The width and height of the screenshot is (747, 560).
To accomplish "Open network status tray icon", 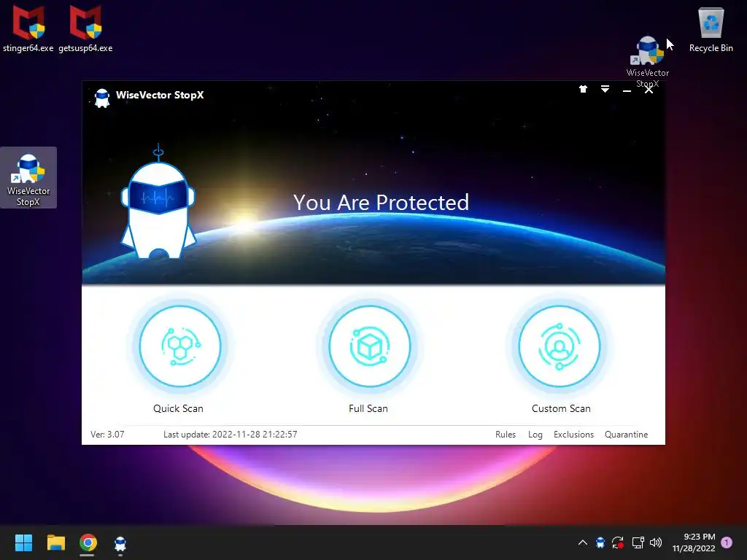I will (x=638, y=542).
